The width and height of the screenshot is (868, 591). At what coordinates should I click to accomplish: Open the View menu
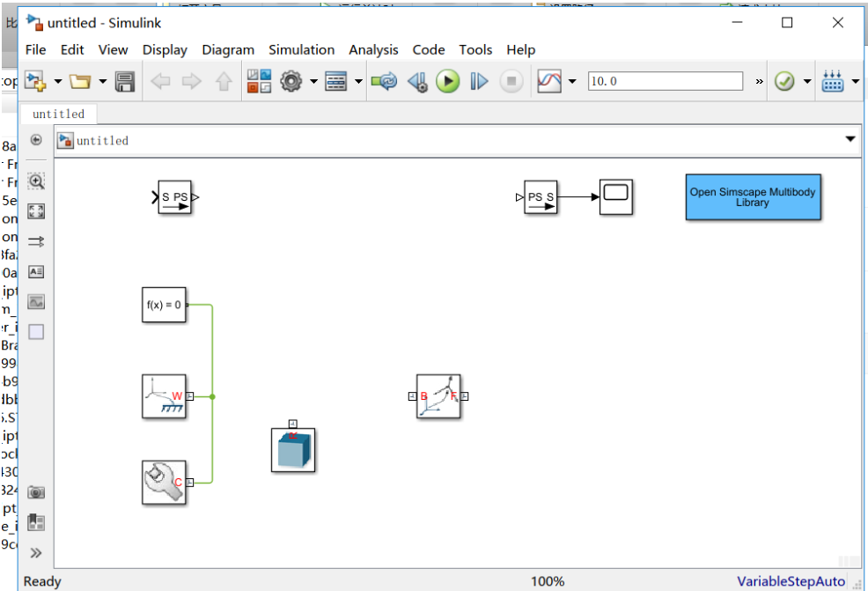(114, 50)
